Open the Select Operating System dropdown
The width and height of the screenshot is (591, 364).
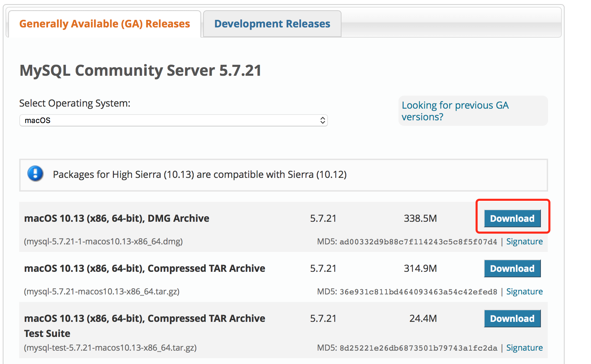point(173,120)
